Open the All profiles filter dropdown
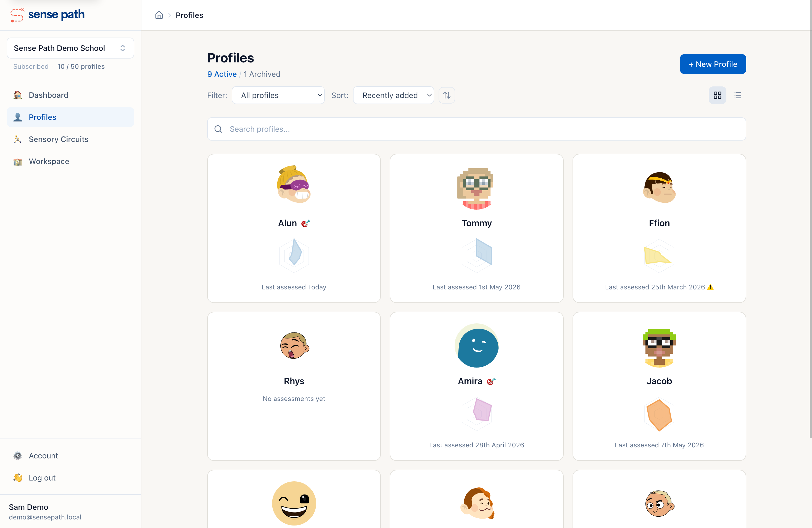The width and height of the screenshot is (812, 528). [x=278, y=95]
